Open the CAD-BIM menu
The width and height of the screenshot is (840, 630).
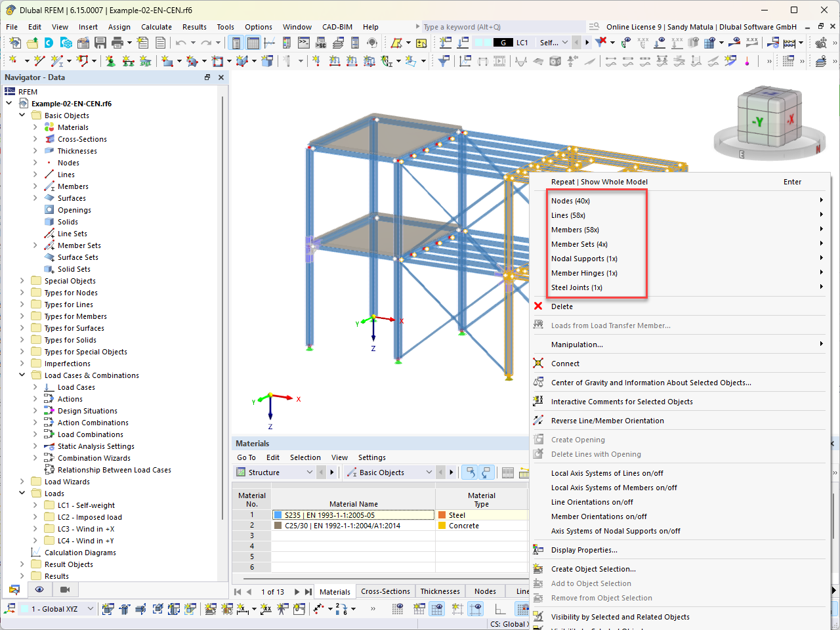click(x=337, y=27)
